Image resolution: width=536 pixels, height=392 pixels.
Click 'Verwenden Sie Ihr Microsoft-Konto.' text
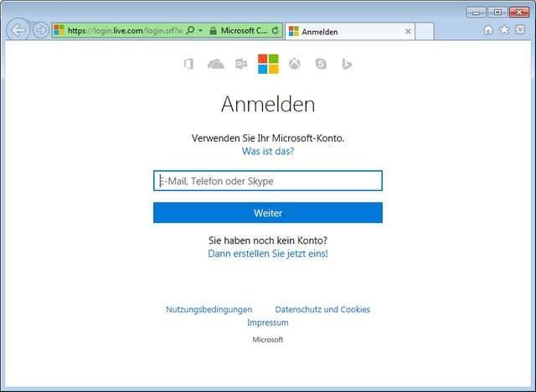coord(268,138)
